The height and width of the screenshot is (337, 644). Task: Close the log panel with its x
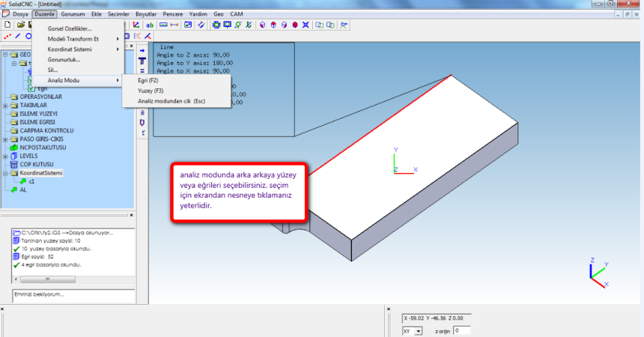point(132,215)
